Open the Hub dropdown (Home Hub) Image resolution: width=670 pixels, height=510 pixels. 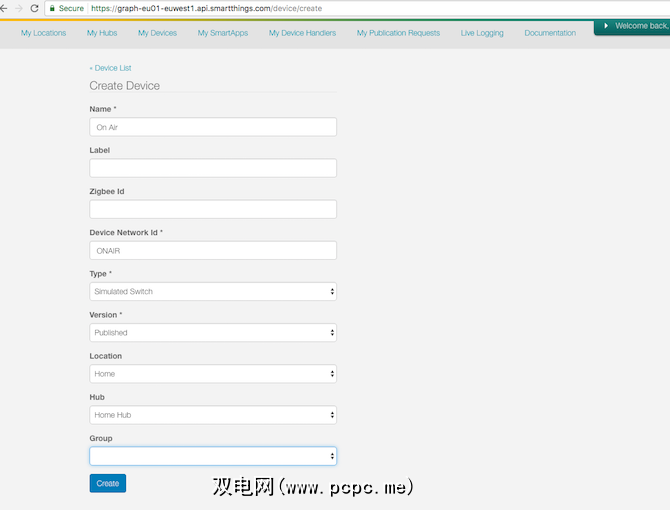(x=213, y=415)
